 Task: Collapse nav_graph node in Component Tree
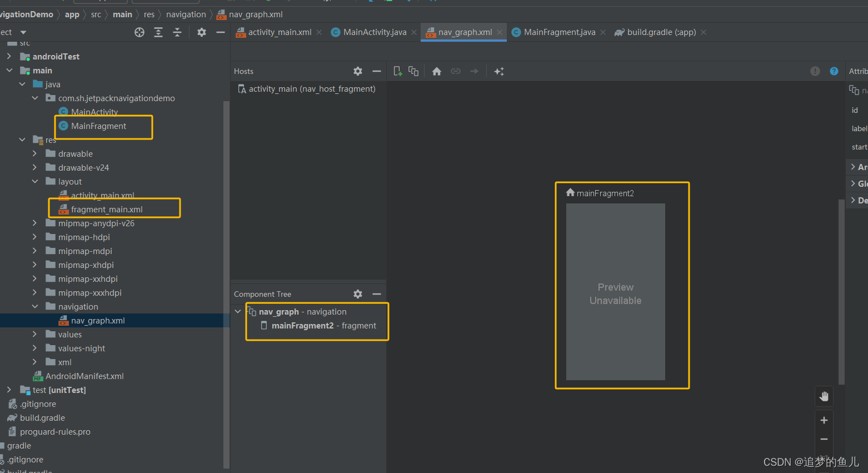[x=238, y=311]
